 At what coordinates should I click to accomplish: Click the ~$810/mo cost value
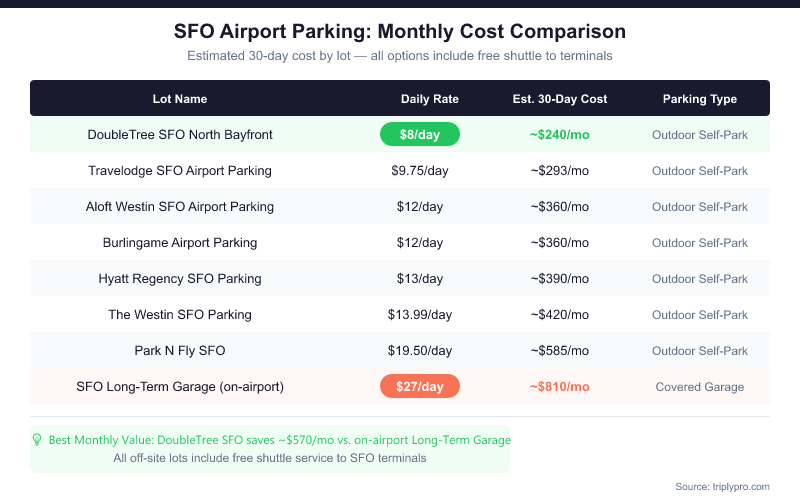click(560, 386)
